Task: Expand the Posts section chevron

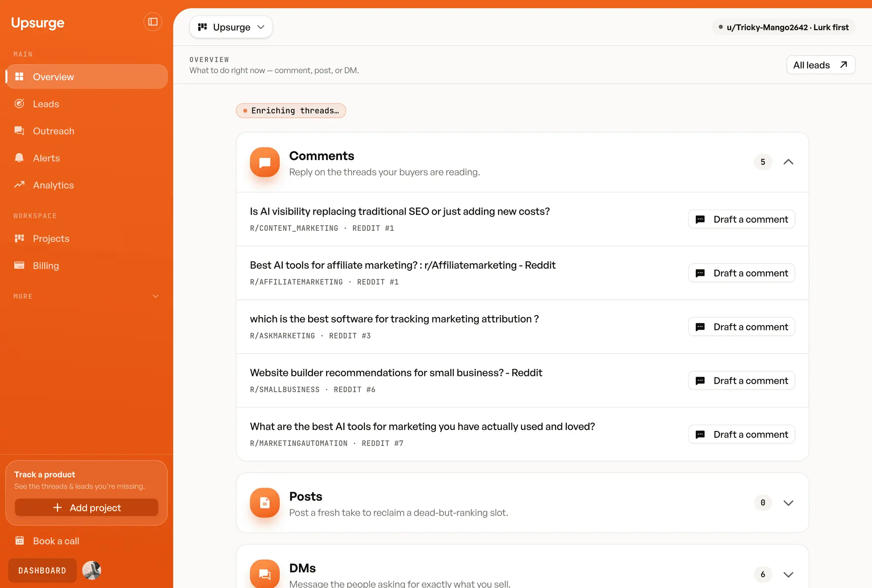Action: click(789, 503)
